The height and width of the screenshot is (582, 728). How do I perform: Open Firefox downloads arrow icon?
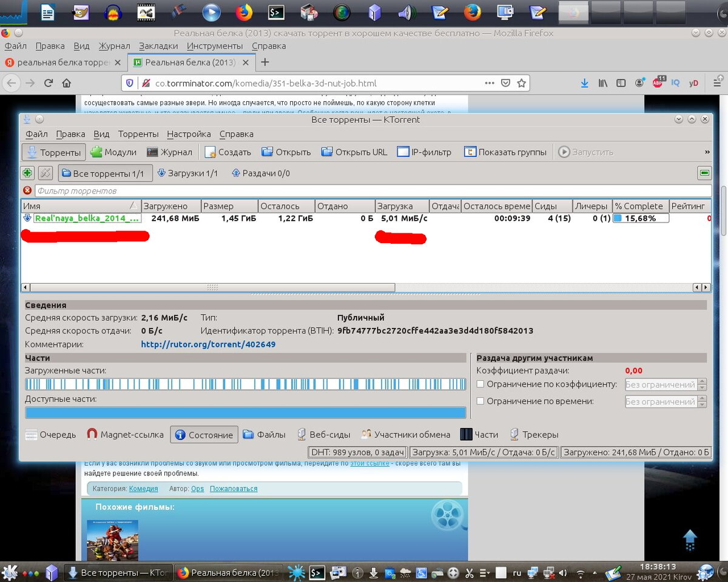tap(584, 83)
